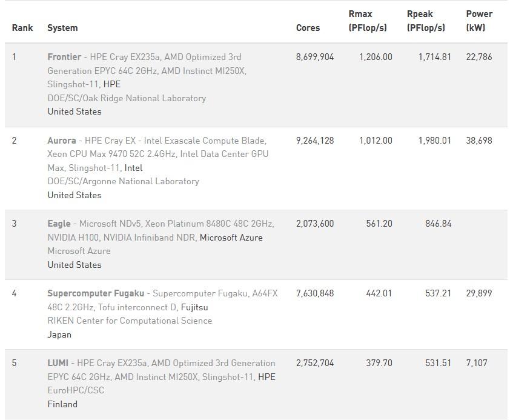
Task: Open the LUMI system link
Action: (58, 363)
